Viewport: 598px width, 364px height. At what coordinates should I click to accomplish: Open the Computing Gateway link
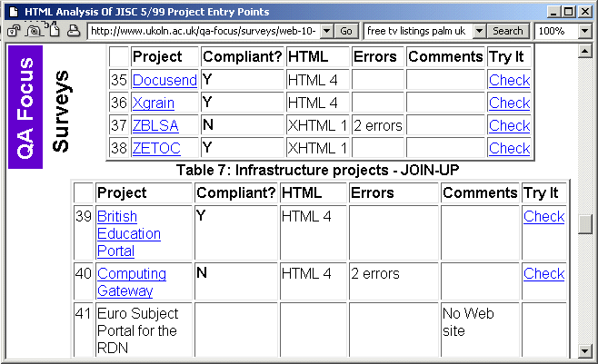pos(132,282)
